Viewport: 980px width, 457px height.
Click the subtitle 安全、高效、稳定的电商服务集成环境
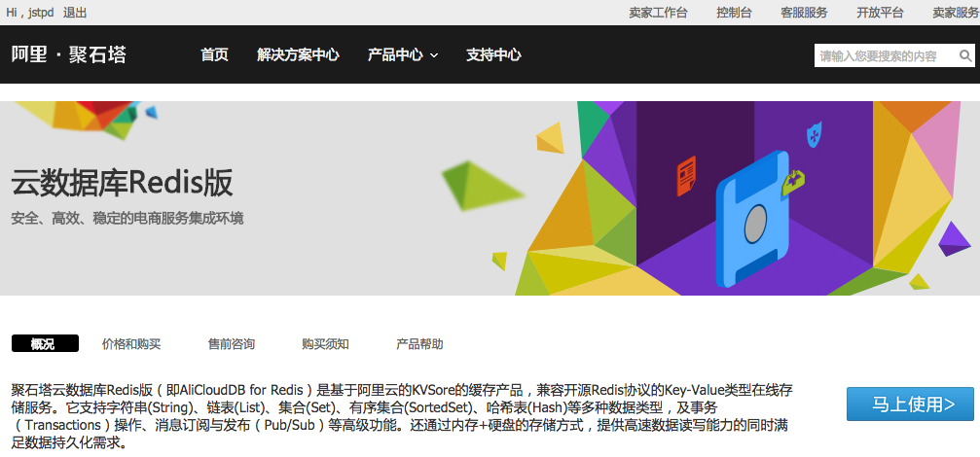tap(127, 219)
